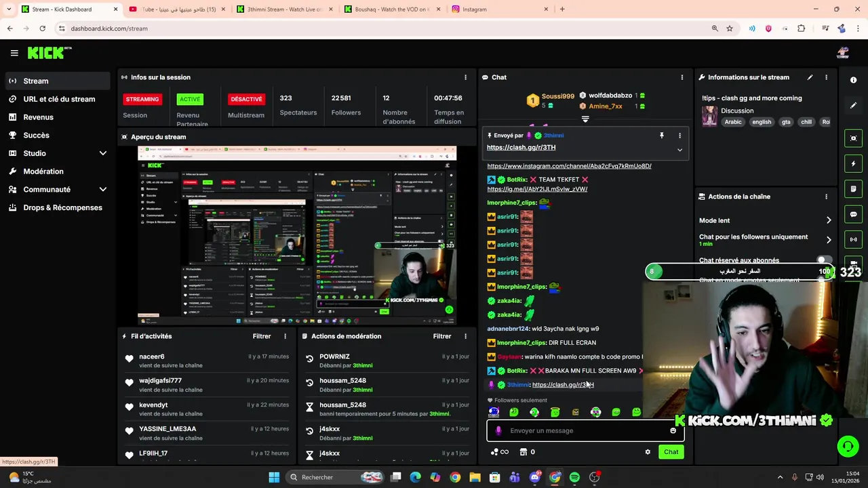868x488 pixels.
Task: Click the Arabic tag chip
Action: pos(733,122)
